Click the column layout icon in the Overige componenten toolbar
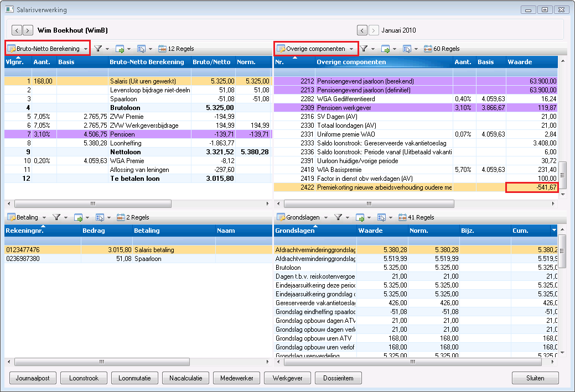 (407, 49)
